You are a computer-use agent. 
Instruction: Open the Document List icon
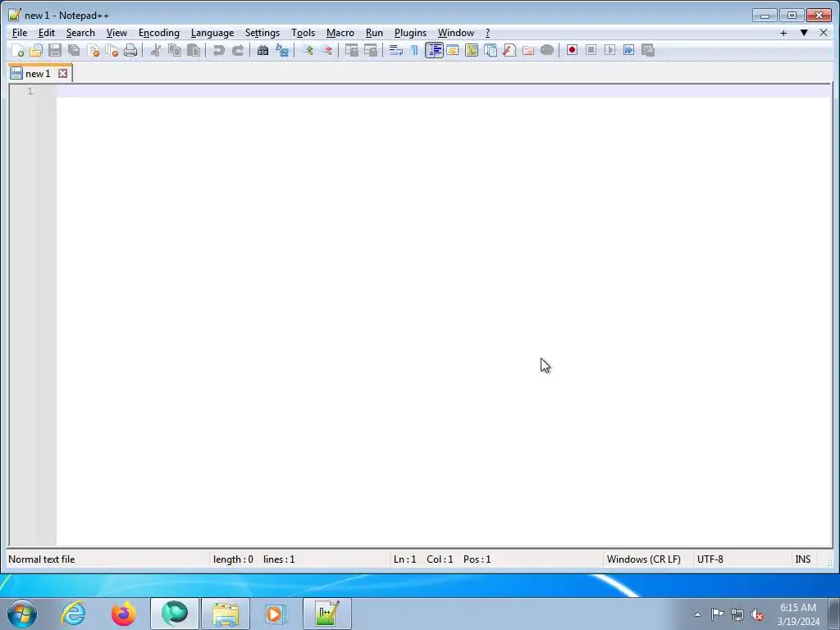(x=491, y=50)
